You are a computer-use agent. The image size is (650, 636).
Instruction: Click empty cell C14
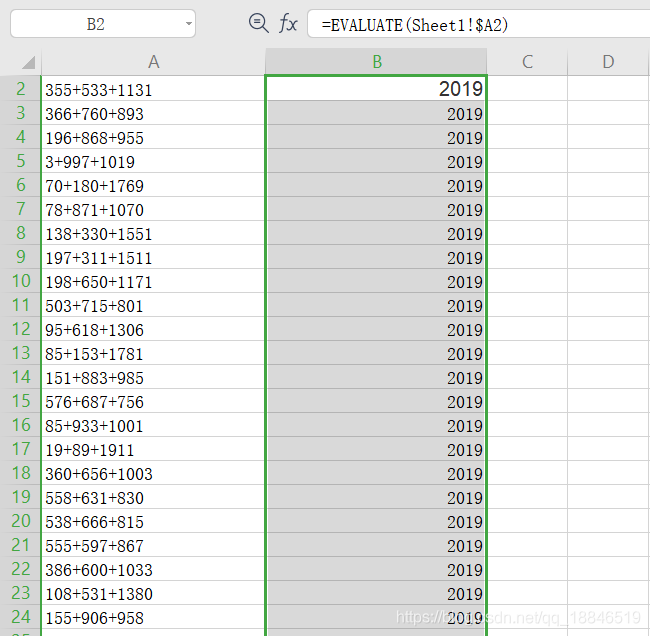[x=527, y=377]
